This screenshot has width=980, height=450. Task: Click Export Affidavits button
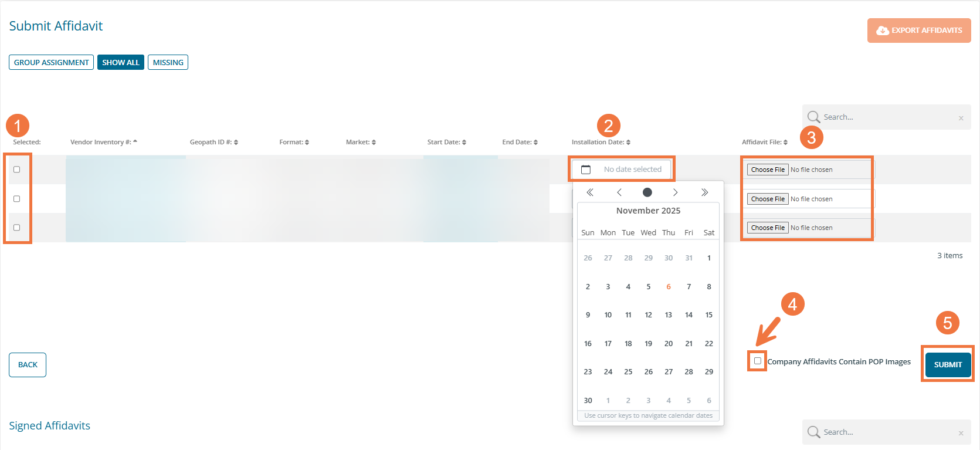919,31
